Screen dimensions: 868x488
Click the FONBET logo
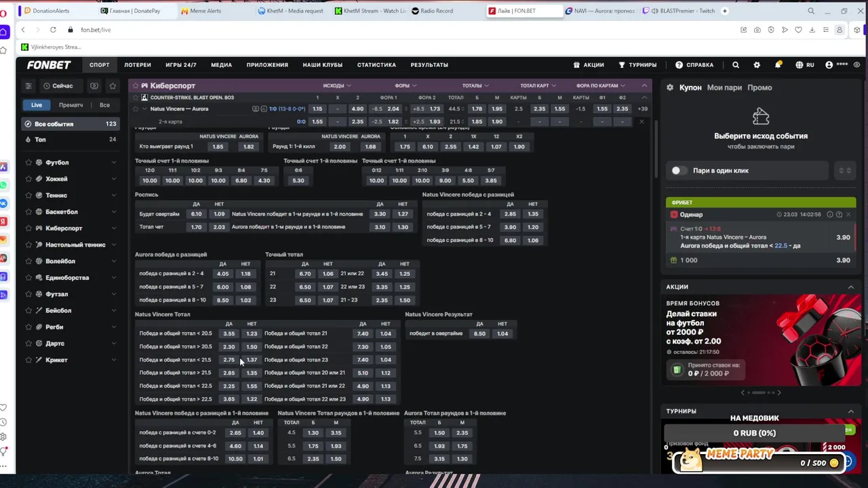(x=49, y=65)
